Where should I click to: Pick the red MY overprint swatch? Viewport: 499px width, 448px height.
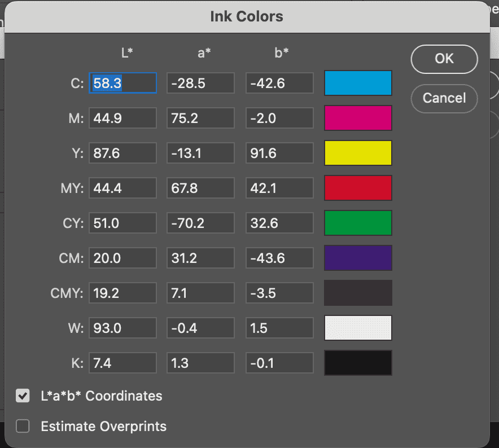click(x=358, y=188)
